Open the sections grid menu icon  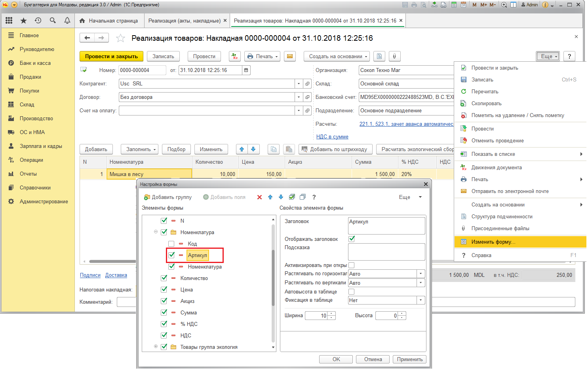pos(9,21)
